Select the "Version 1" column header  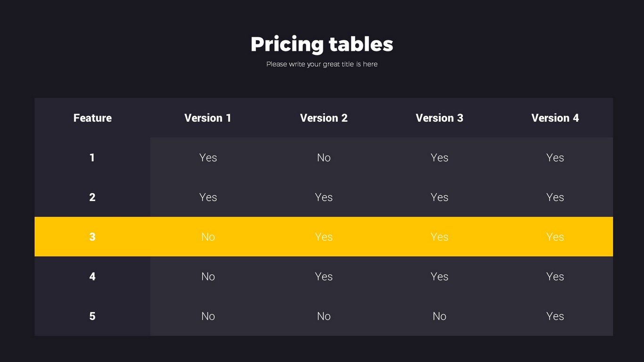[x=208, y=118]
